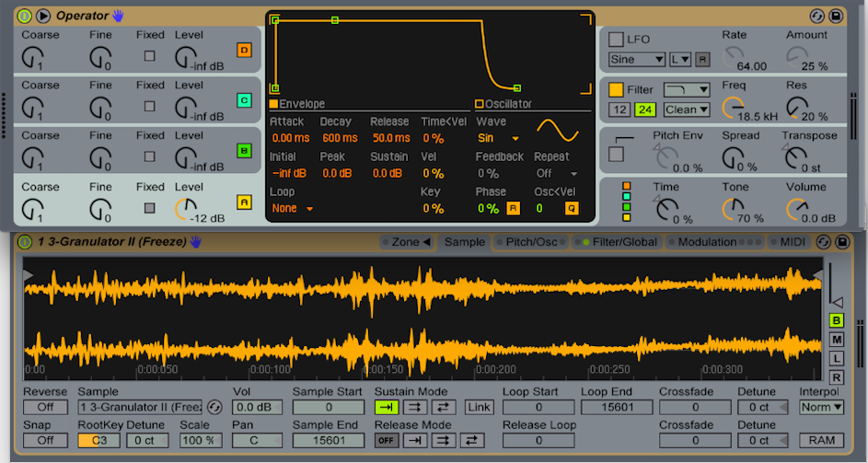Toggle Pitch Env enable box
The width and height of the screenshot is (868, 463).
pyautogui.click(x=616, y=155)
